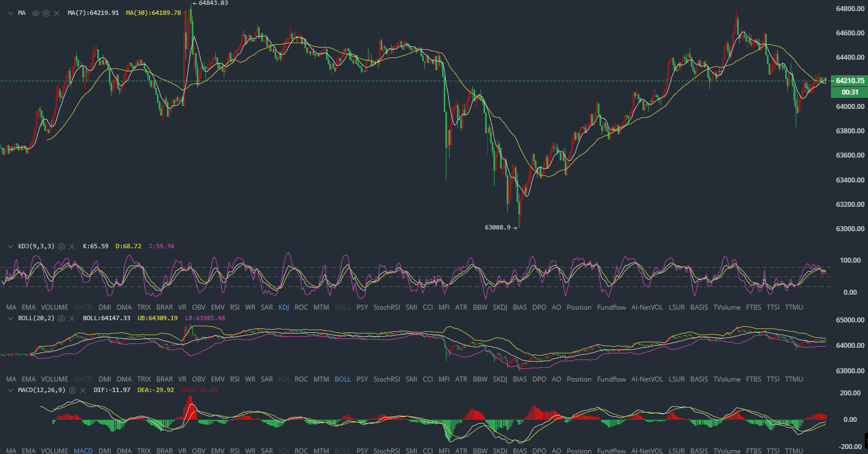This screenshot has width=868, height=454.
Task: Click the D:68.72 value in the KDJ header
Action: point(128,247)
